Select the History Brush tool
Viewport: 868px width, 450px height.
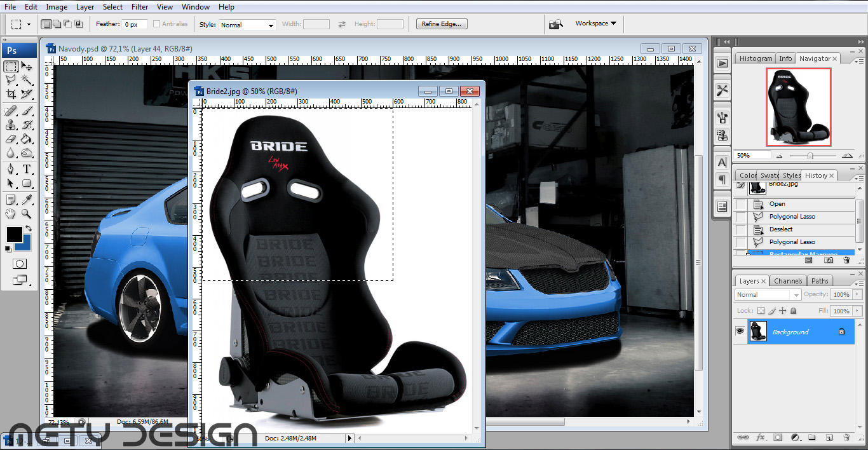[x=27, y=125]
